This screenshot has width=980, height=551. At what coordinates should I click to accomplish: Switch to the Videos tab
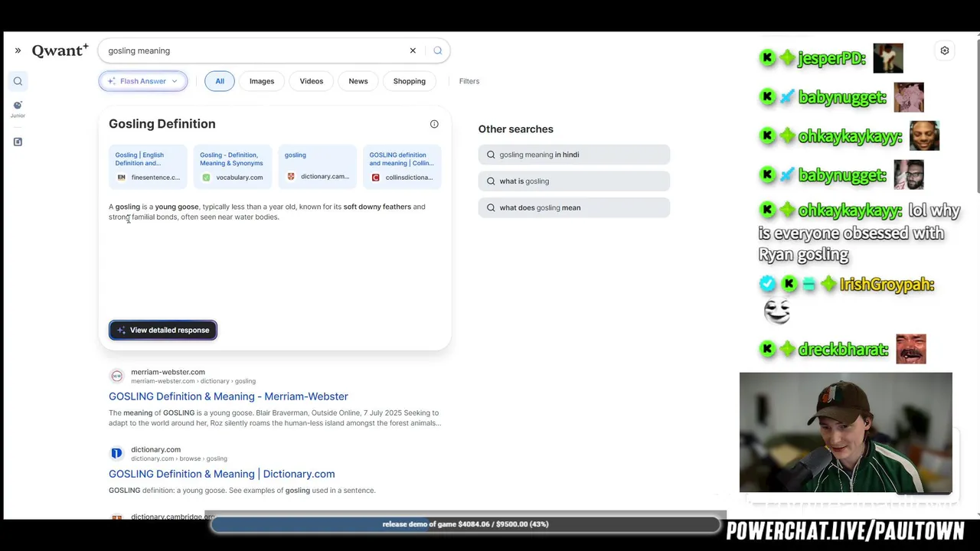coord(312,81)
